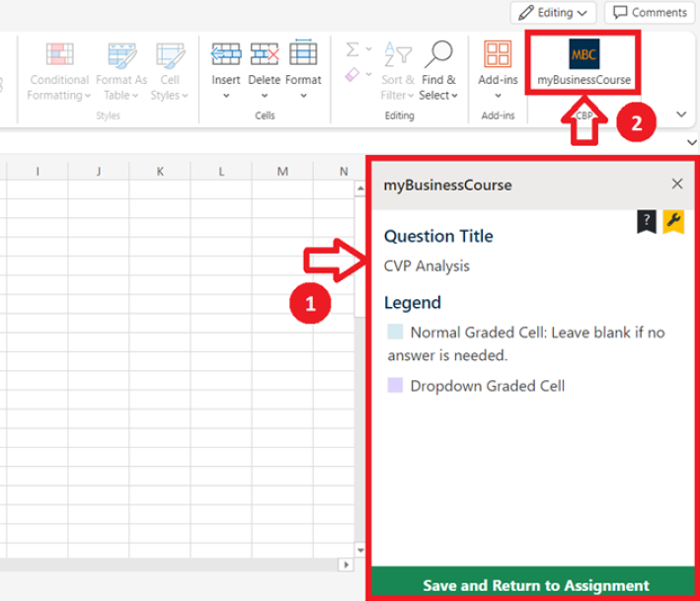
Task: Expand the Format dropdown arrow
Action: (x=303, y=96)
